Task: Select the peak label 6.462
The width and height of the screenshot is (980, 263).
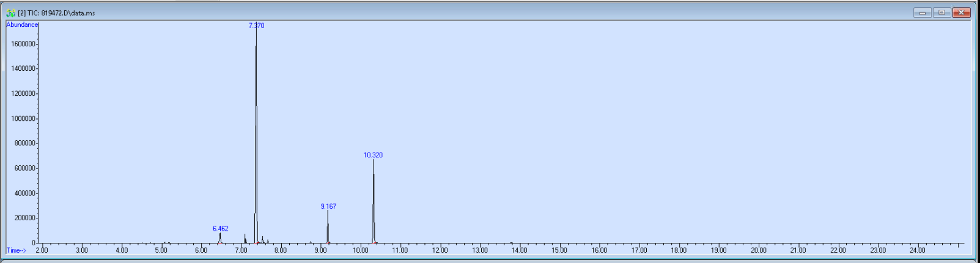Action: pyautogui.click(x=221, y=229)
